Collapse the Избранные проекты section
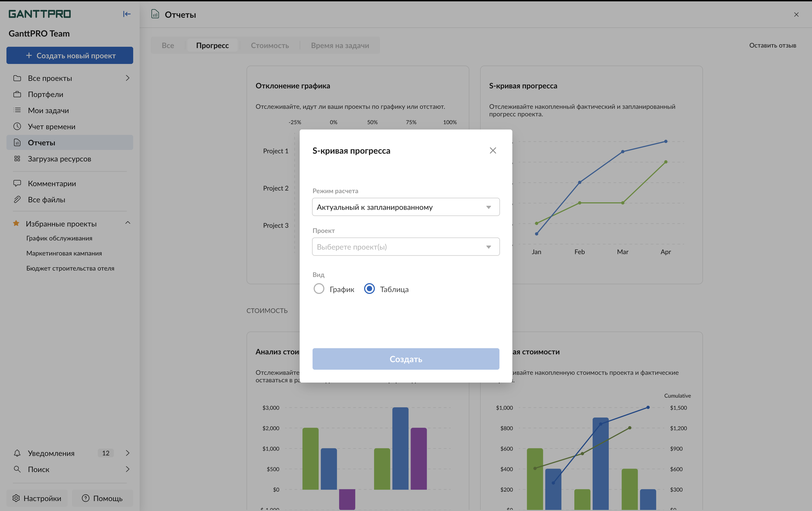Screen dimensions: 812x511 tap(128, 223)
